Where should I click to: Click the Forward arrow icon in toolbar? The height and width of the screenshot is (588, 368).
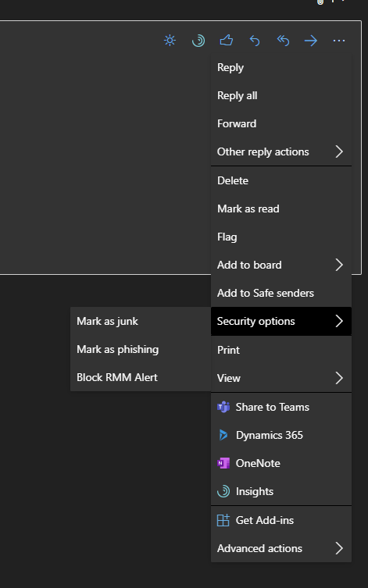pyautogui.click(x=311, y=41)
